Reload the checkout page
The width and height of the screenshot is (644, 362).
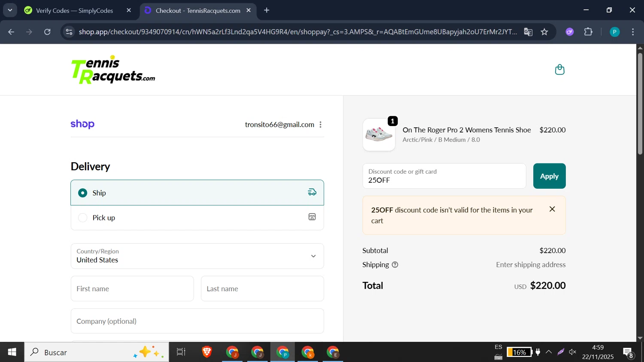click(x=47, y=32)
